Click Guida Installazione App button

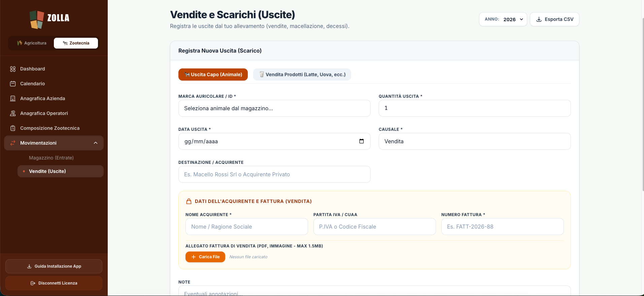pos(54,266)
